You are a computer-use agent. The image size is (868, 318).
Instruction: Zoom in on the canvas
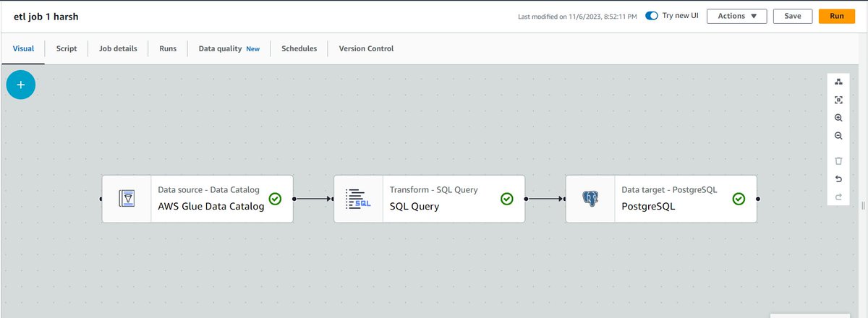tap(838, 118)
